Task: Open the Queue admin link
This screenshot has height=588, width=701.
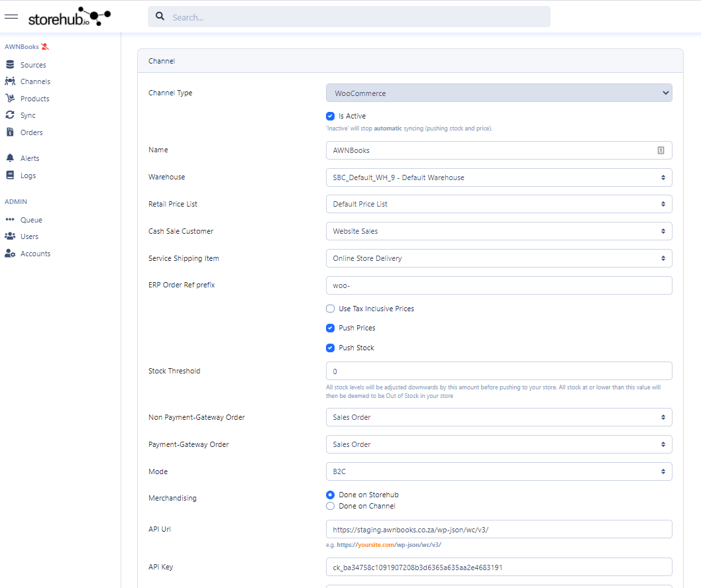Action: point(31,220)
